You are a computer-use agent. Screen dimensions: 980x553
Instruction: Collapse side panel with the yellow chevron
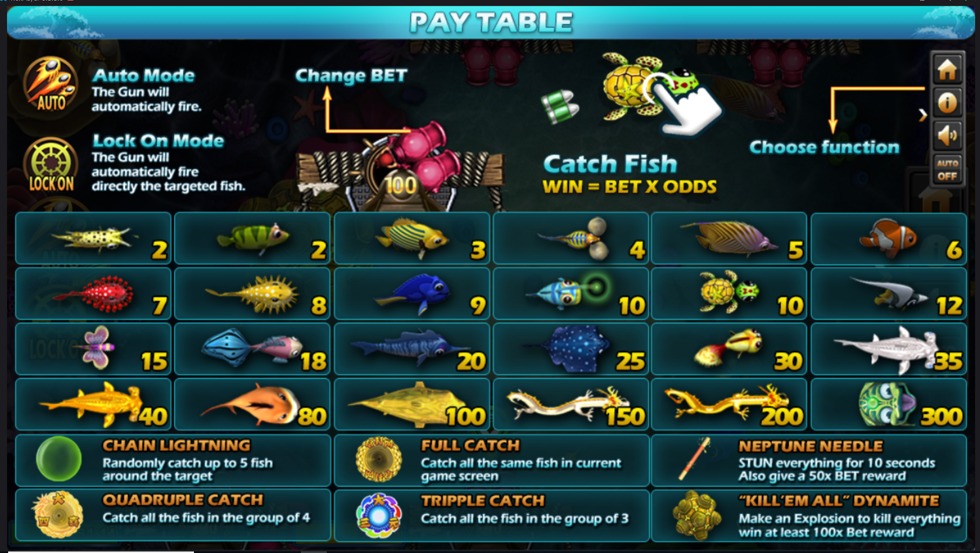point(923,115)
